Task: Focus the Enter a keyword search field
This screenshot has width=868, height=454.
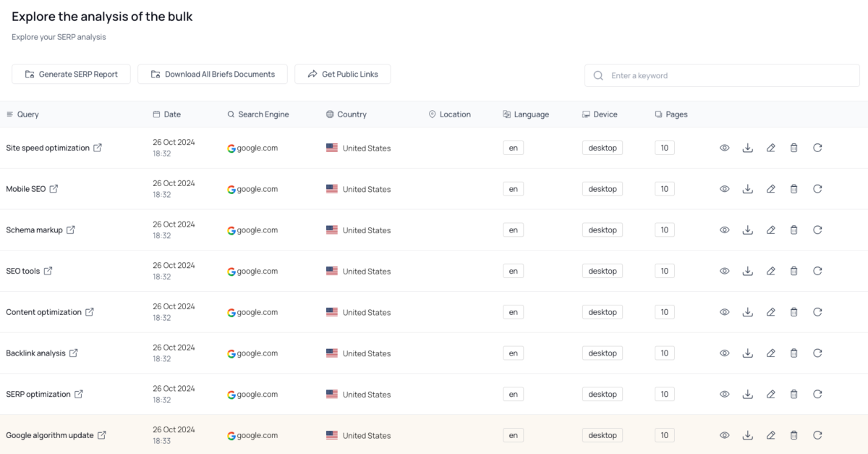Action: (x=720, y=75)
